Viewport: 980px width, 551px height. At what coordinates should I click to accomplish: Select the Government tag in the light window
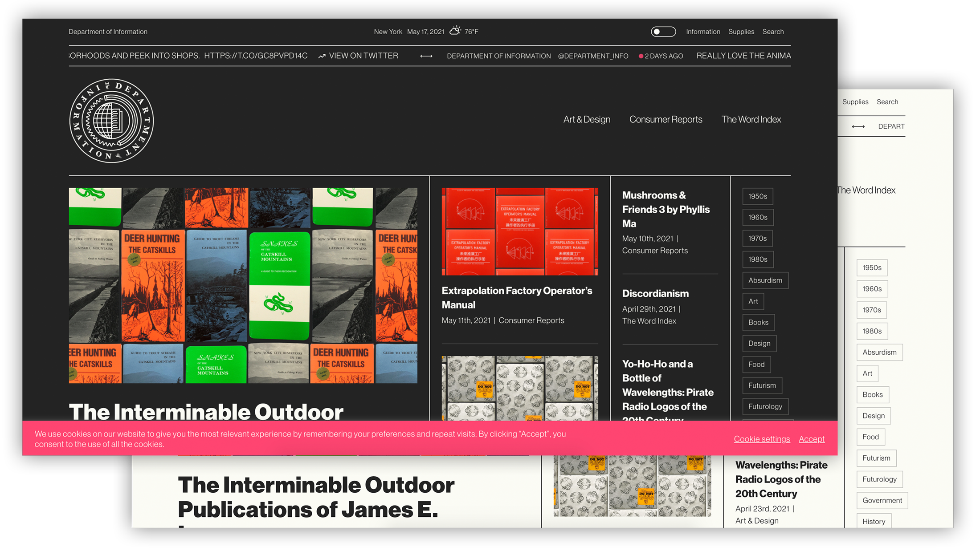(x=882, y=500)
